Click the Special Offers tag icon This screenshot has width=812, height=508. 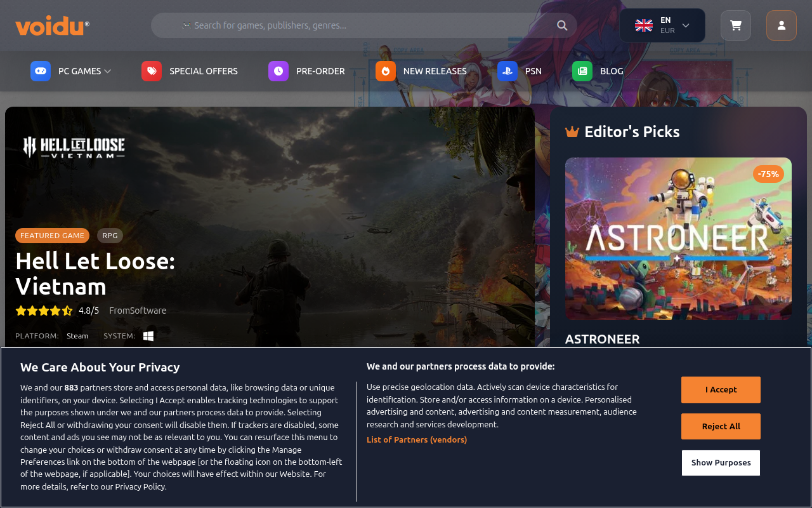point(152,71)
